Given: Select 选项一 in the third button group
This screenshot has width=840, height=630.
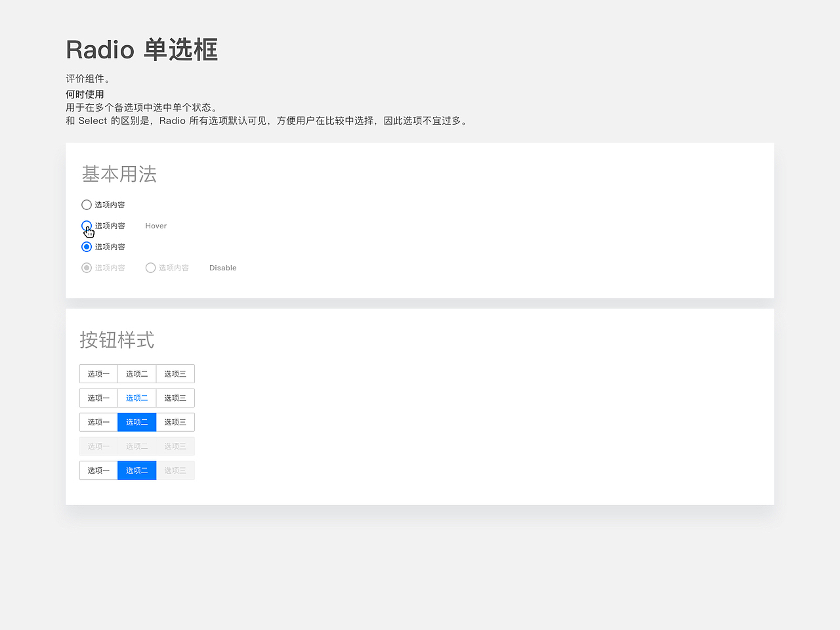Looking at the screenshot, I should pos(98,422).
